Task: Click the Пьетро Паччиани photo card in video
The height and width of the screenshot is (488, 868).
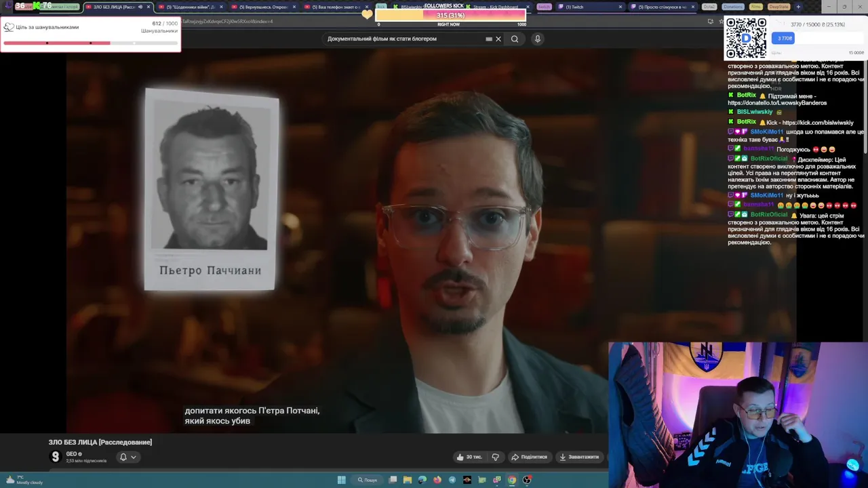Action: [211, 189]
